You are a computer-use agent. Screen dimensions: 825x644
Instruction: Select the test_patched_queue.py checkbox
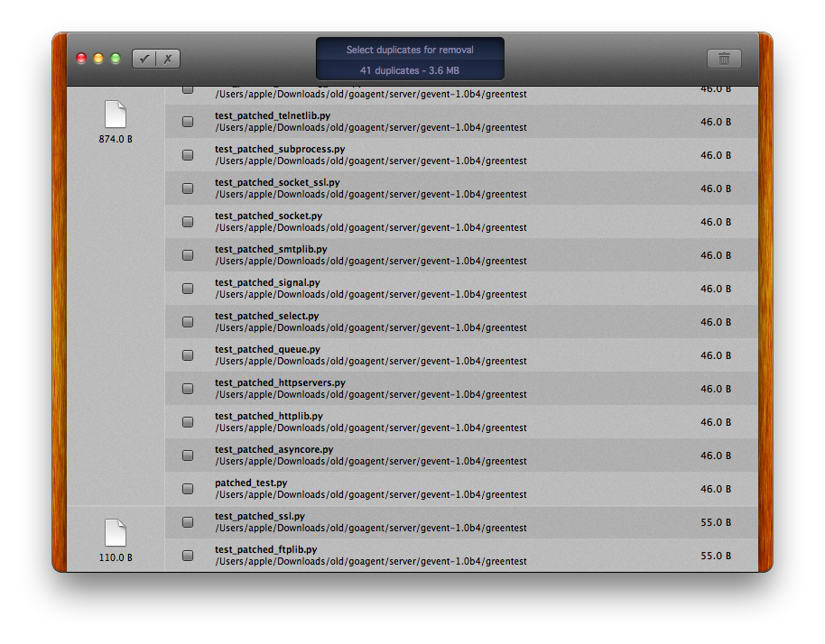pyautogui.click(x=188, y=355)
